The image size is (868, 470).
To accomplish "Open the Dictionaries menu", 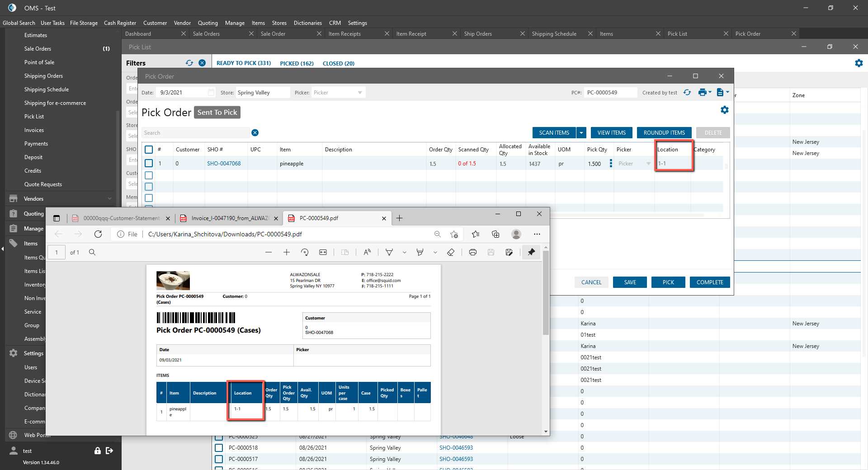I will pyautogui.click(x=307, y=23).
